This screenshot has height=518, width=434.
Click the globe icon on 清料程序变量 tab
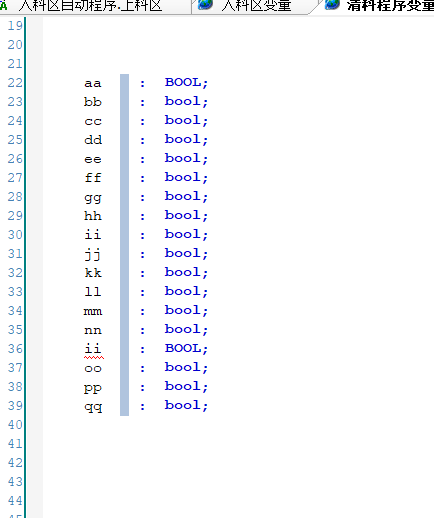click(x=332, y=4)
